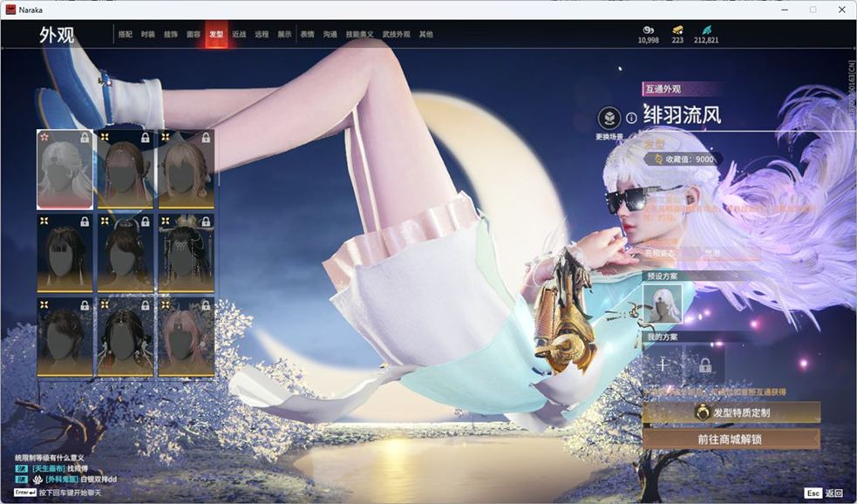The height and width of the screenshot is (504, 857).
Task: Minimize the Naraka window
Action: 784,10
